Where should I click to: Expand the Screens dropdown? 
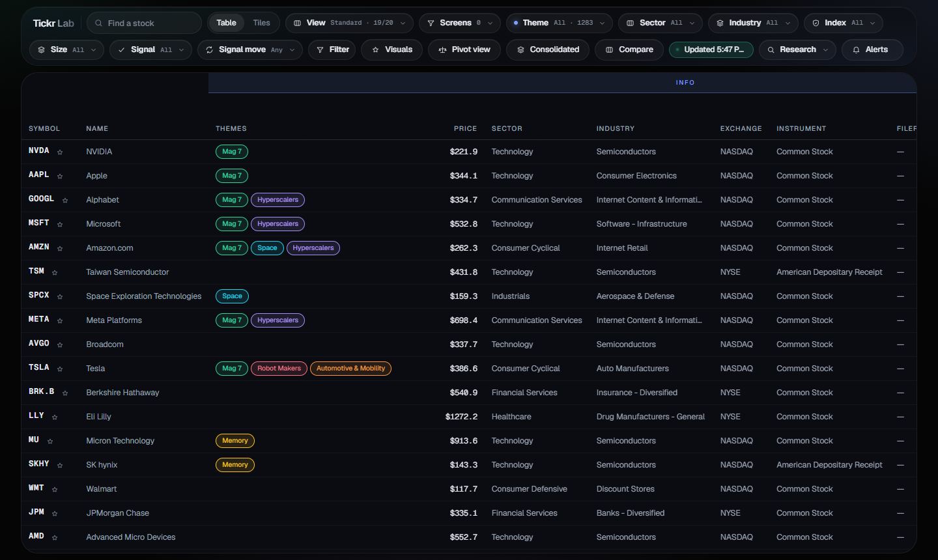pos(460,23)
